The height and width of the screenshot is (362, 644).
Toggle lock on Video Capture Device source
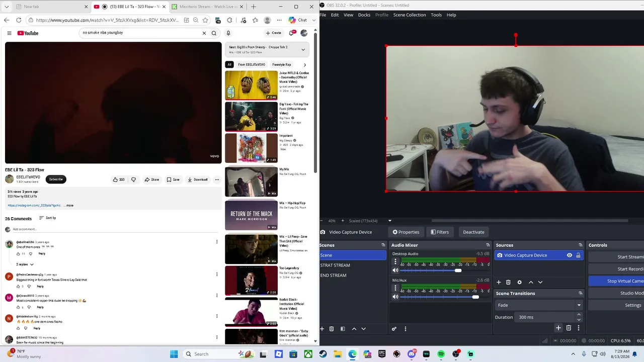click(578, 255)
